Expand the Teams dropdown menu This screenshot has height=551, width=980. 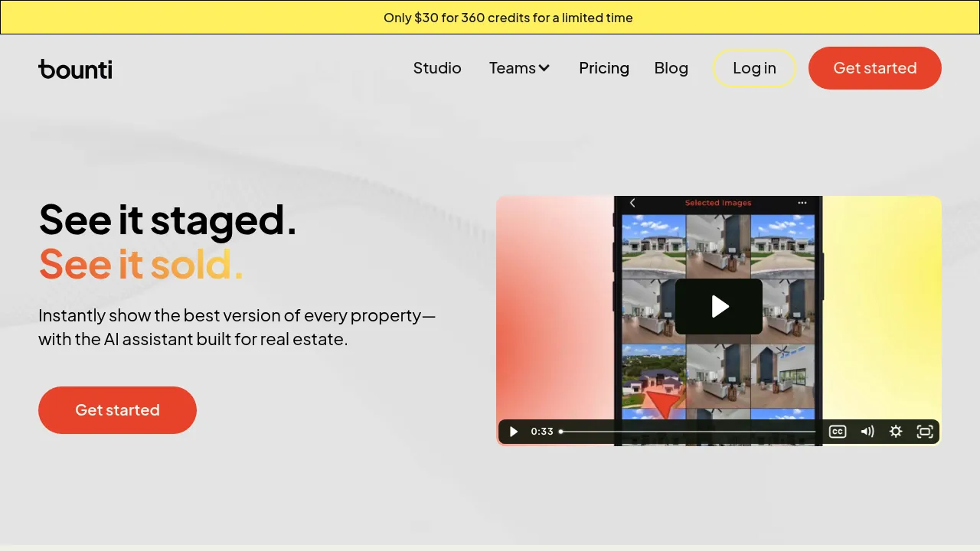(520, 68)
